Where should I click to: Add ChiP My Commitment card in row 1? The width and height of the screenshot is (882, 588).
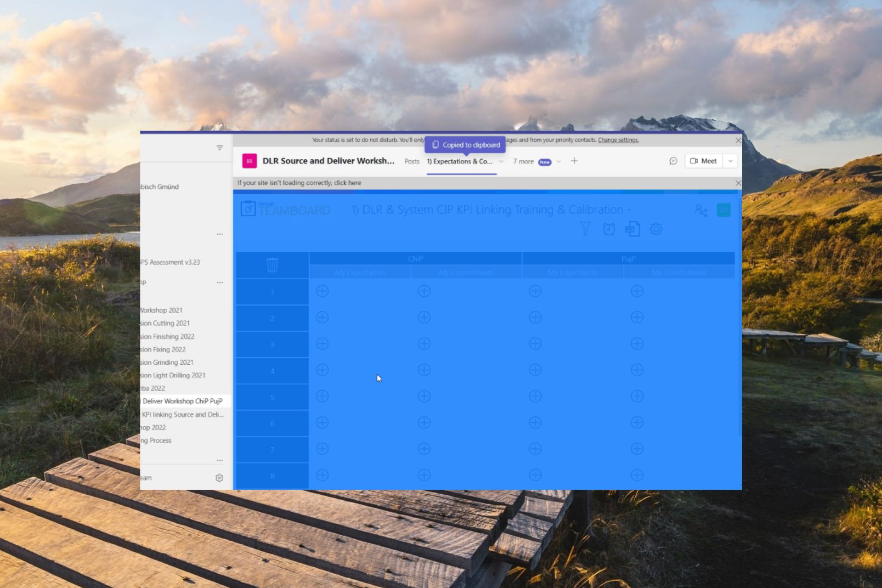(x=424, y=291)
